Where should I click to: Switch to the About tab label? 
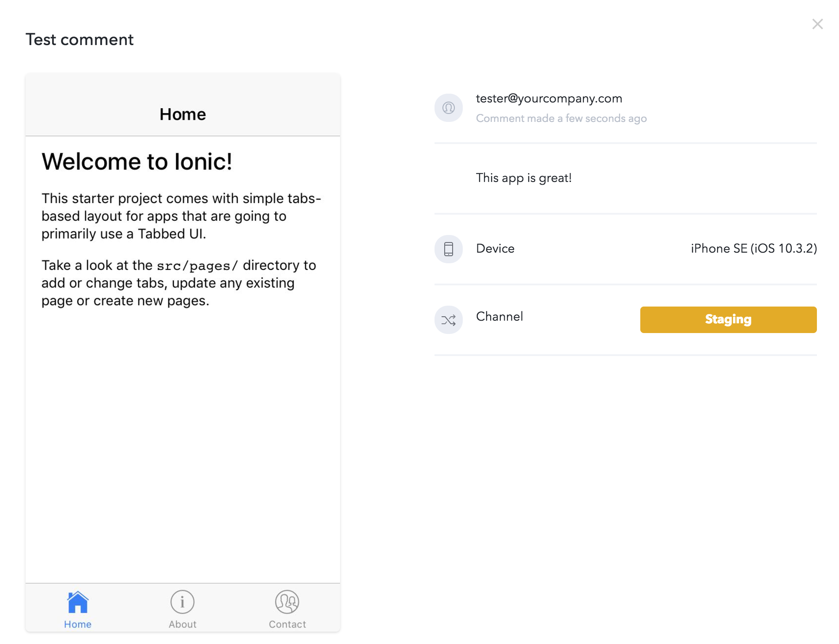(182, 624)
